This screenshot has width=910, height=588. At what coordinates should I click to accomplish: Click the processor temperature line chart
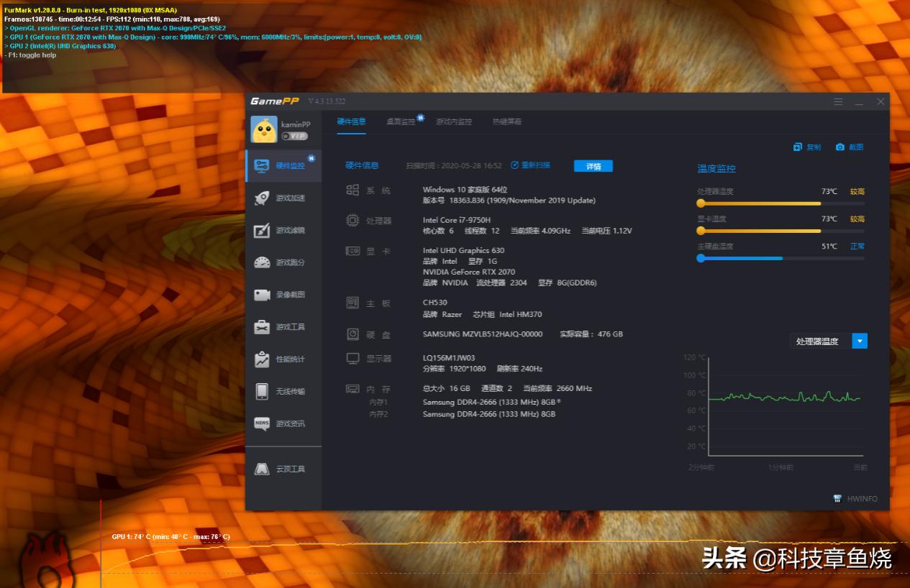click(784, 405)
